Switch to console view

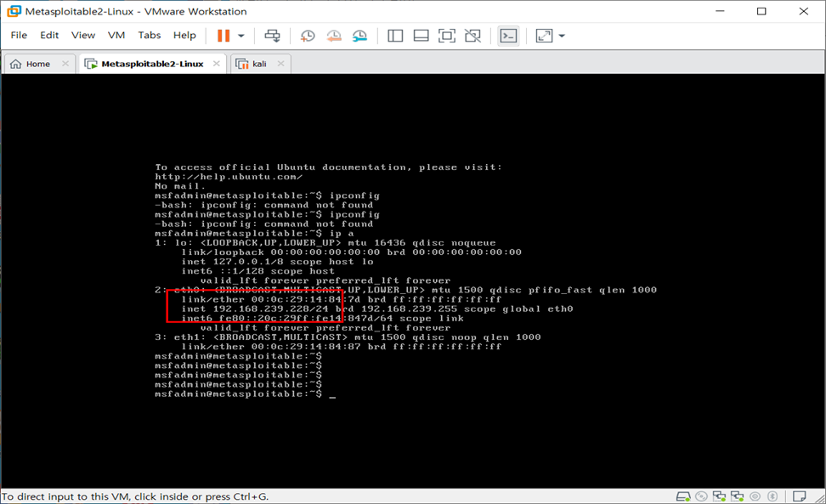tap(508, 36)
